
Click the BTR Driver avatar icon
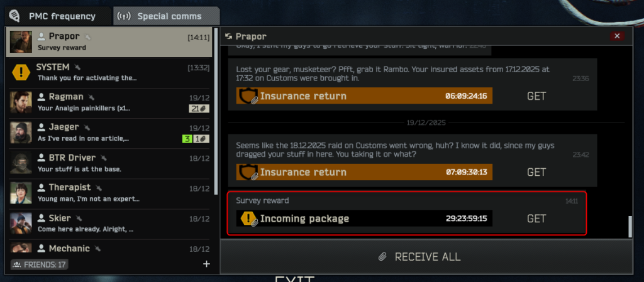click(21, 163)
